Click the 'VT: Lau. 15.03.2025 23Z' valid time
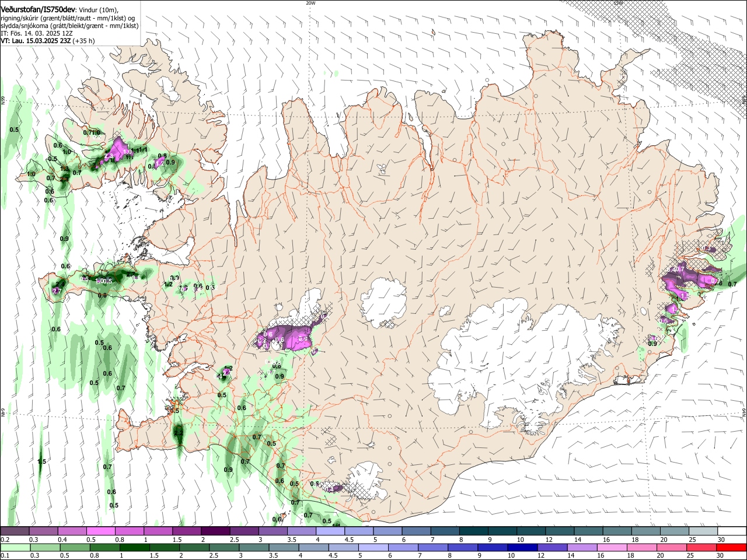 [36, 41]
